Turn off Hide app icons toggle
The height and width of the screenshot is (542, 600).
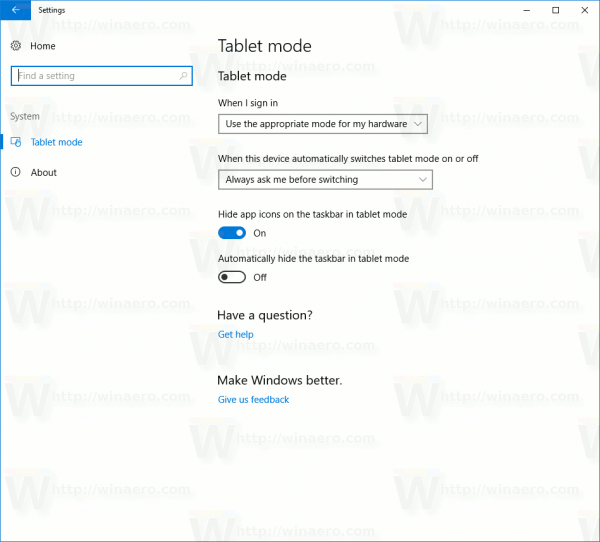tap(232, 233)
